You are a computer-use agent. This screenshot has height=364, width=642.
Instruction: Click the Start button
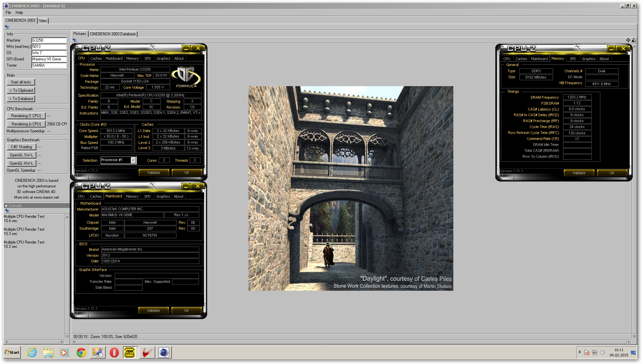pos(12,352)
